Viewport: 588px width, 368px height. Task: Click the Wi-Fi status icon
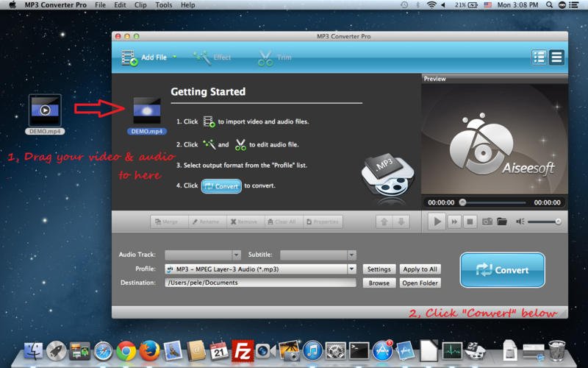431,5
